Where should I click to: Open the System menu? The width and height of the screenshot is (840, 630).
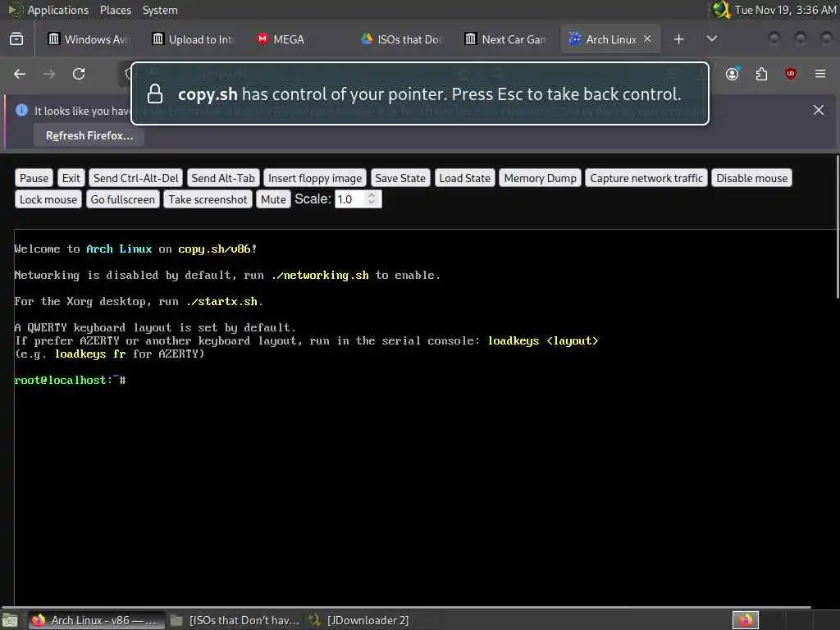160,10
